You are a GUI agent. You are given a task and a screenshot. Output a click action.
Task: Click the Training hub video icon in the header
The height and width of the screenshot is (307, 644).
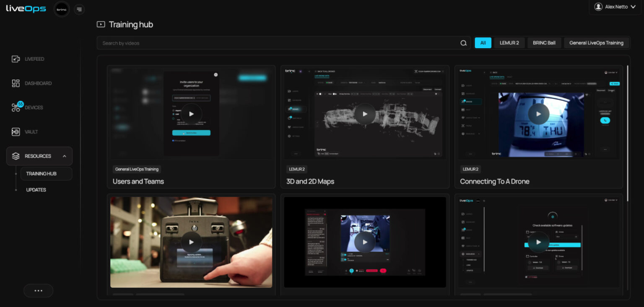point(100,24)
